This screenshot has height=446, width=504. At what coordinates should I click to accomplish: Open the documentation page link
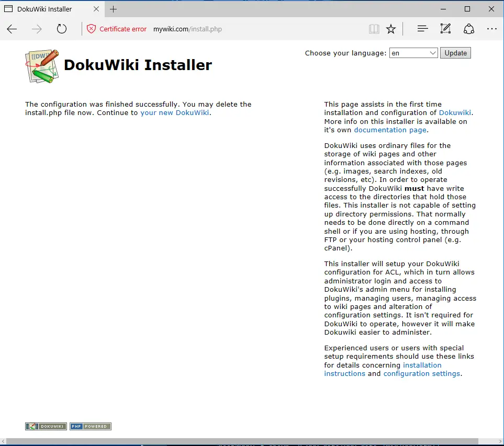click(390, 130)
